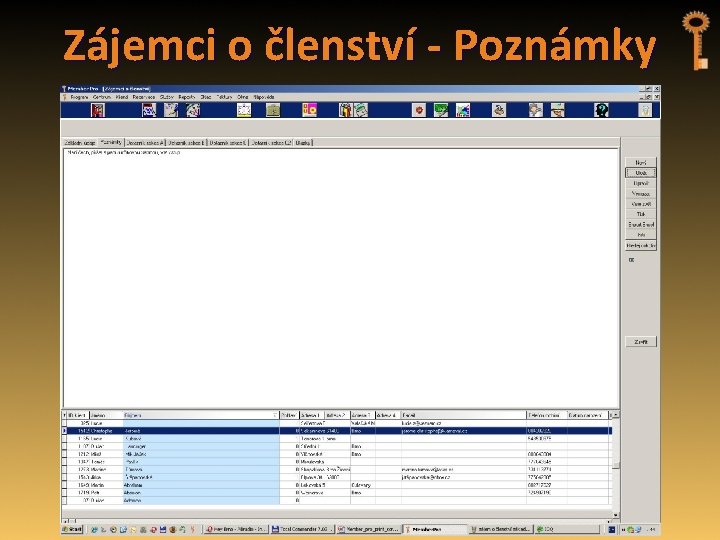Click the Vymazat button
Image resolution: width=720 pixels, height=540 pixels.
point(641,194)
